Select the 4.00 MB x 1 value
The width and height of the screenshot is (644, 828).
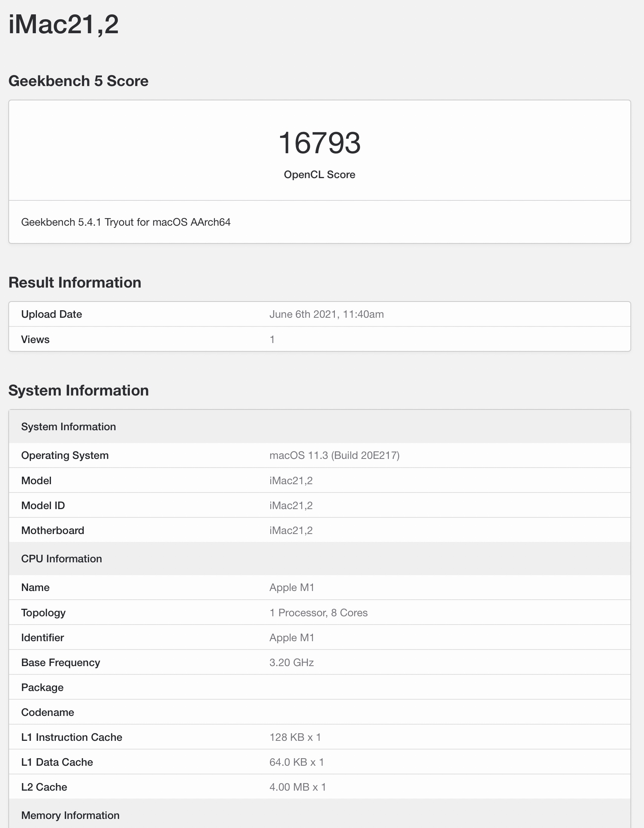(298, 788)
